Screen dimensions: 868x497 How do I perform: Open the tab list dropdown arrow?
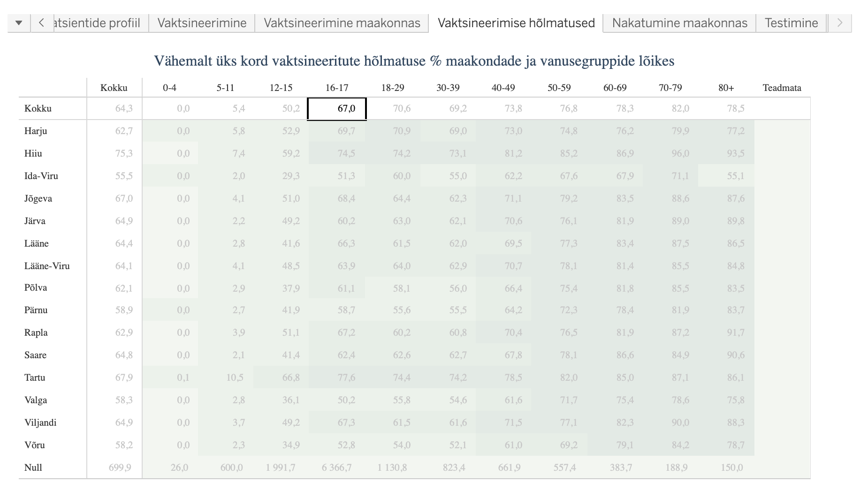click(19, 23)
